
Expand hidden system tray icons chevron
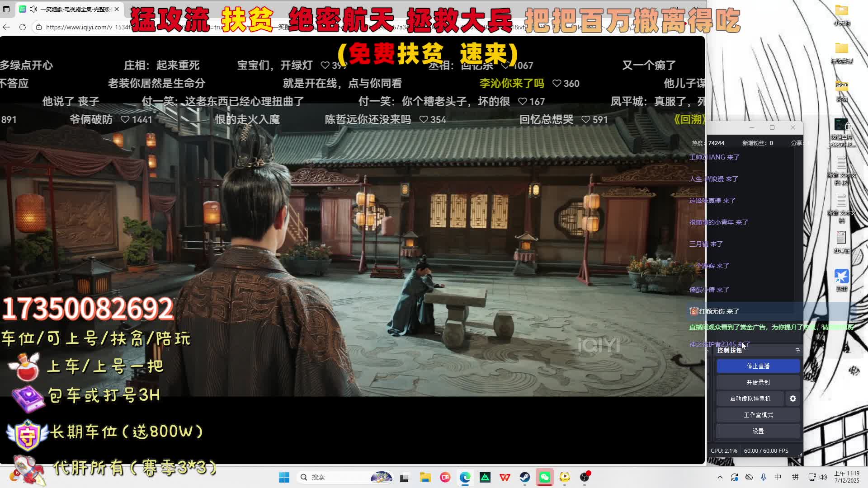point(720,477)
